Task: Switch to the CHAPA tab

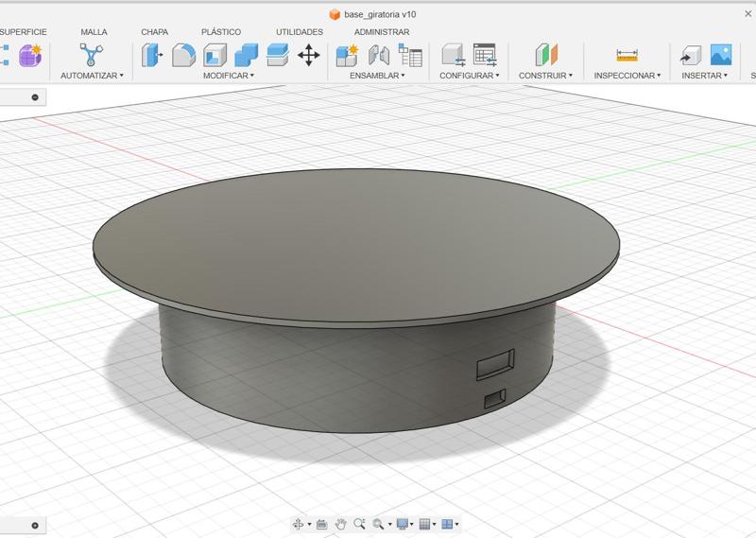Action: (x=154, y=32)
